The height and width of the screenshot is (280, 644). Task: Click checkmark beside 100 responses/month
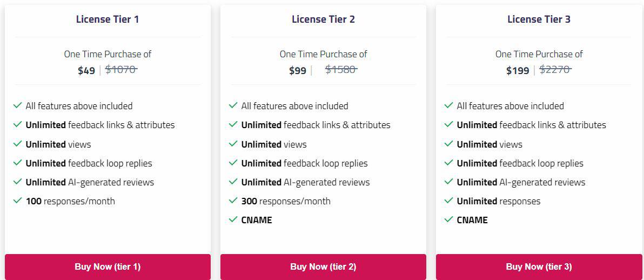point(17,201)
